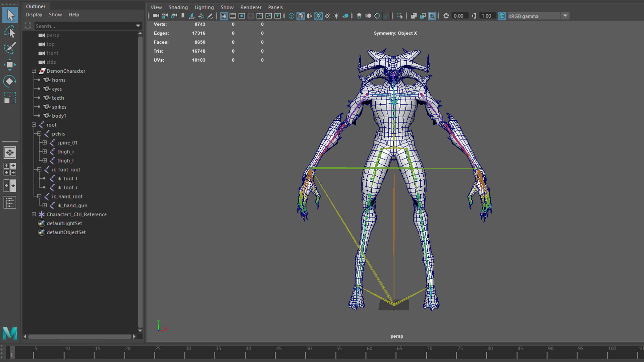
Task: Select the Rotate tool
Action: (10, 81)
